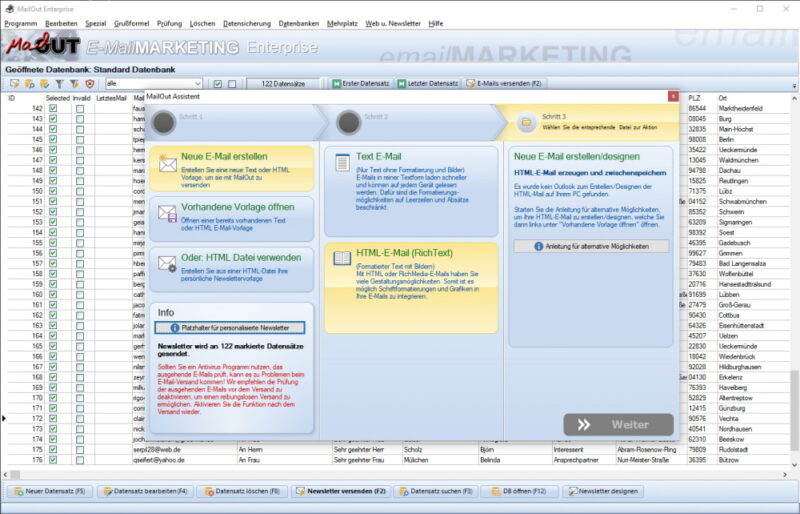
Task: Click Newsletter designen button
Action: click(x=603, y=491)
